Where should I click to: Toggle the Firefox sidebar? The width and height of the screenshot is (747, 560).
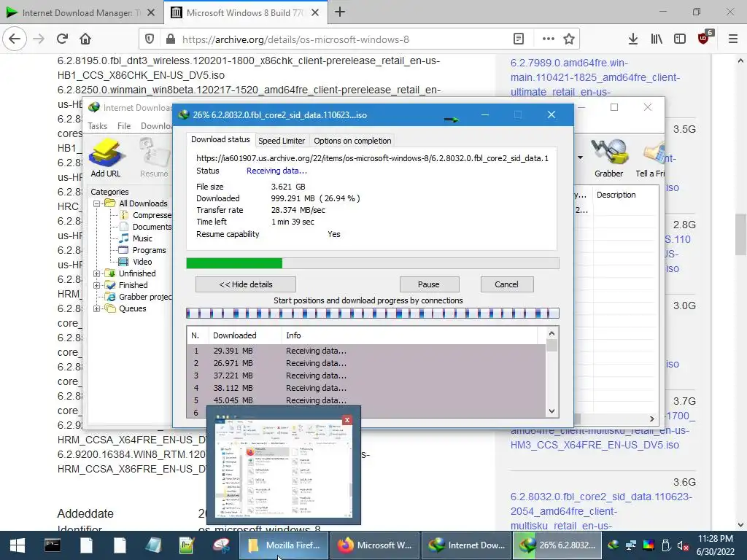click(x=680, y=39)
